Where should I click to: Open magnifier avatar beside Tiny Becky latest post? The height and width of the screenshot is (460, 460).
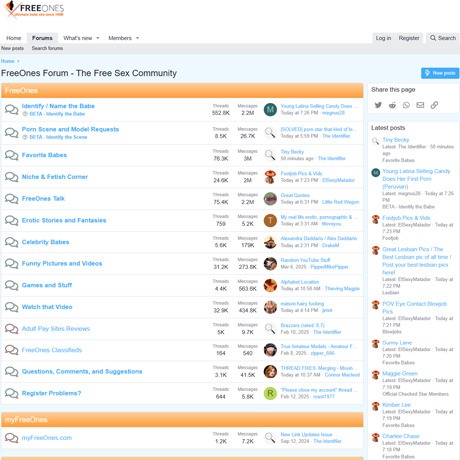pyautogui.click(x=376, y=141)
